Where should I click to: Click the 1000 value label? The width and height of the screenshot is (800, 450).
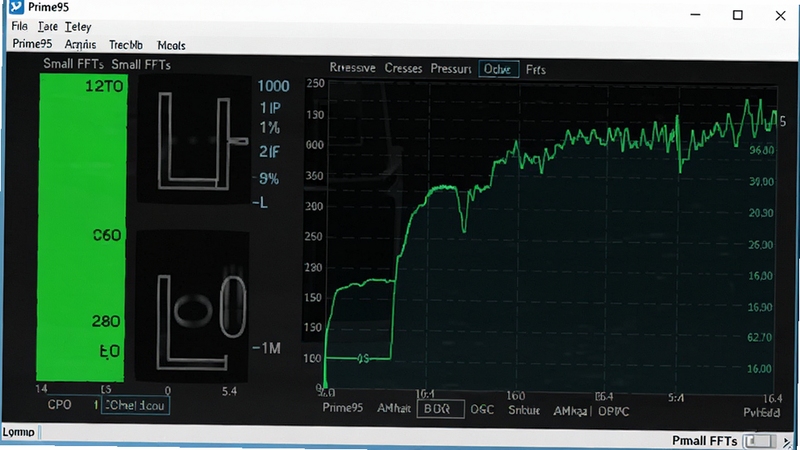pos(273,86)
